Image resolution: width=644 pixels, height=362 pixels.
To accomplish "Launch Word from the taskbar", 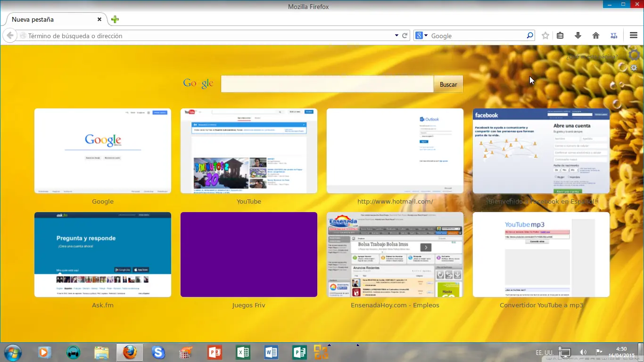I will click(x=271, y=352).
